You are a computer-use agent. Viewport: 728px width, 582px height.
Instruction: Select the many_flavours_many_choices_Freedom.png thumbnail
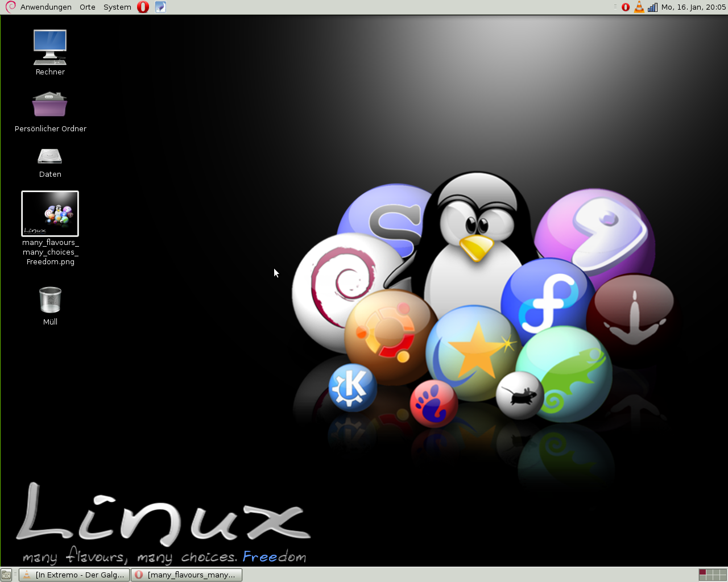[50, 214]
